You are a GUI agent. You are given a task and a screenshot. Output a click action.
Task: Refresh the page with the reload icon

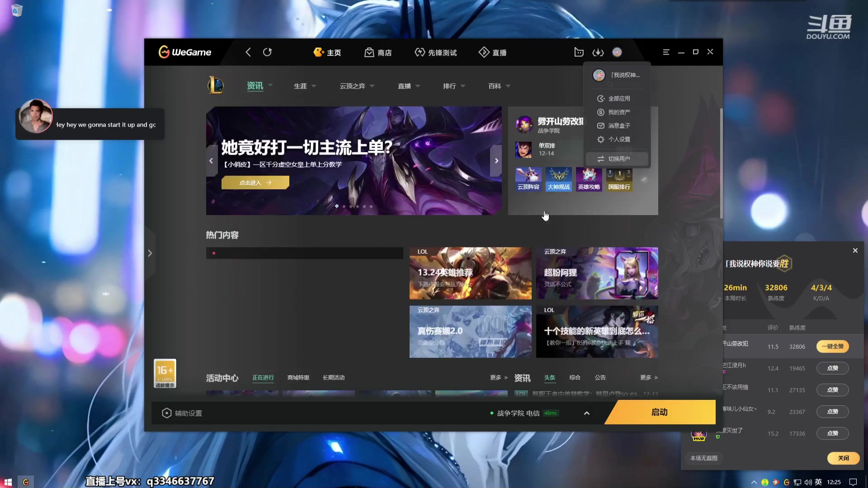click(267, 52)
